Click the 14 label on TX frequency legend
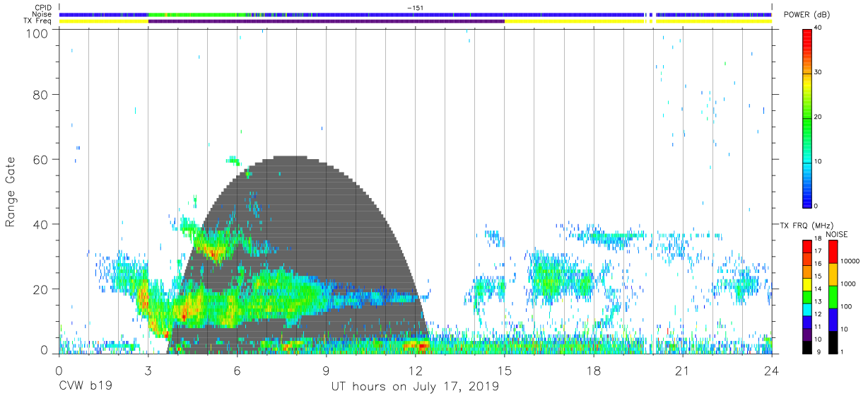This screenshot has width=868, height=401. [x=819, y=289]
